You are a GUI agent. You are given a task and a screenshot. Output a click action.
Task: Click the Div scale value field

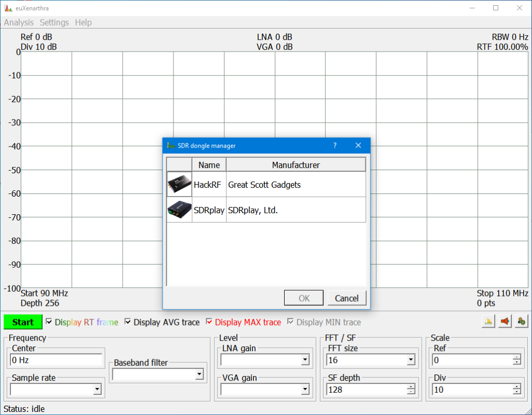pos(472,390)
